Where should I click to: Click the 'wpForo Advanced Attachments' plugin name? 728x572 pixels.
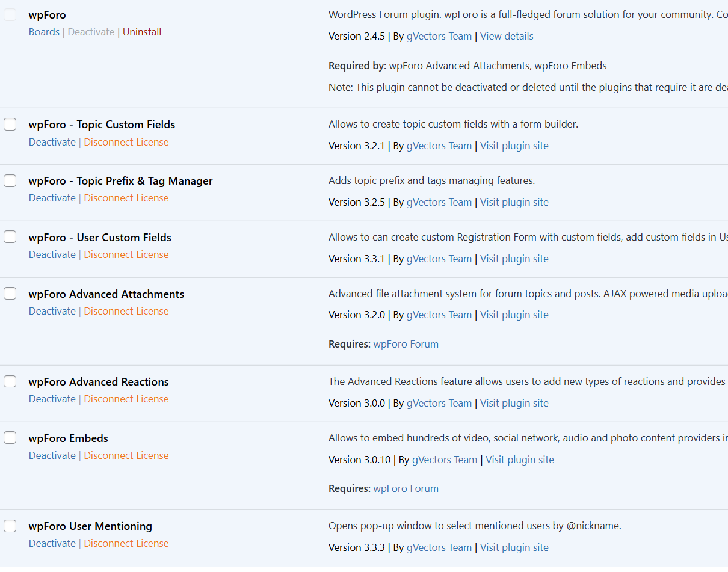pos(106,294)
